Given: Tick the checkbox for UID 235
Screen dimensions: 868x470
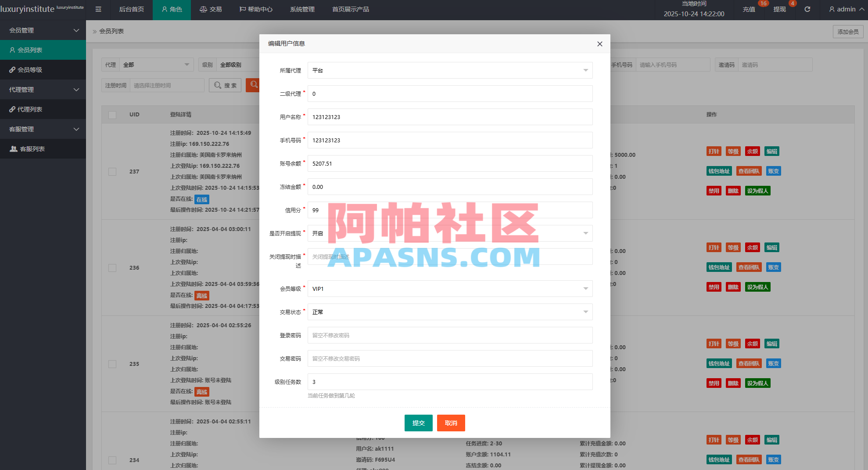Looking at the screenshot, I should pos(112,364).
